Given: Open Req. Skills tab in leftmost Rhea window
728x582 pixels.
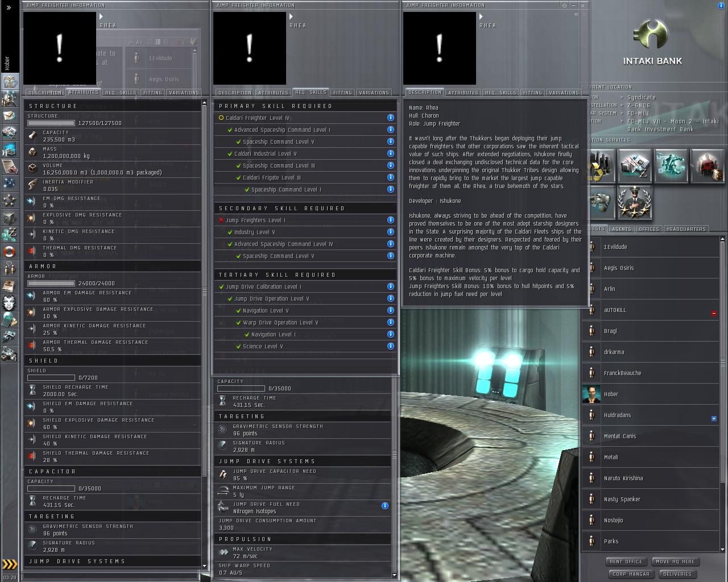Looking at the screenshot, I should (121, 93).
